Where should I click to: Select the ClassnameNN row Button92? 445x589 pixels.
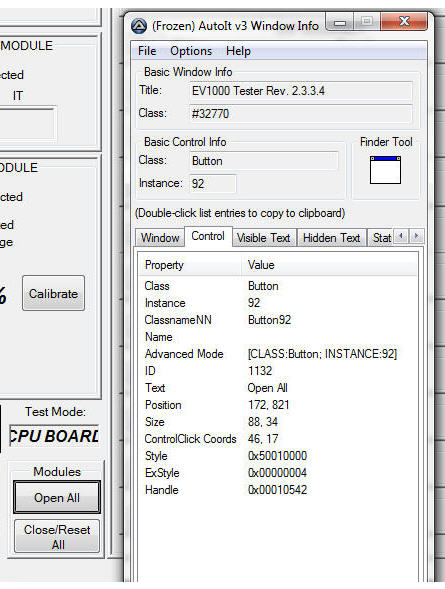click(x=278, y=320)
